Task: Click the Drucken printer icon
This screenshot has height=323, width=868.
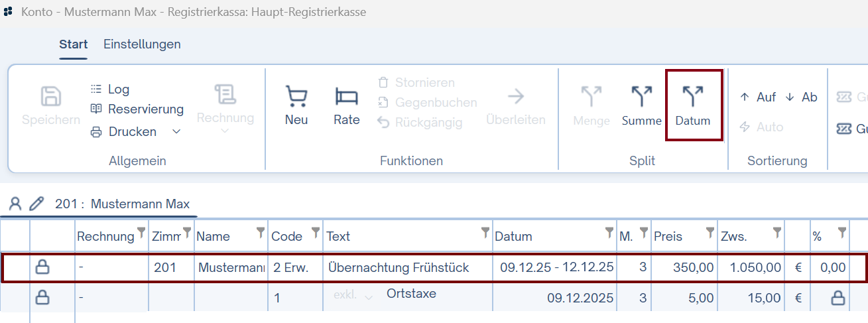Action: [96, 132]
